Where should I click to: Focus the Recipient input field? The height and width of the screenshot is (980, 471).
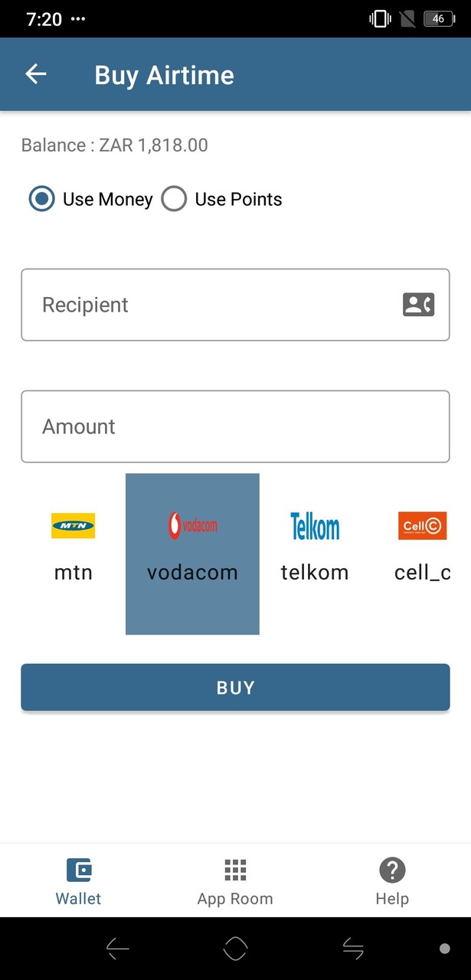click(214, 305)
